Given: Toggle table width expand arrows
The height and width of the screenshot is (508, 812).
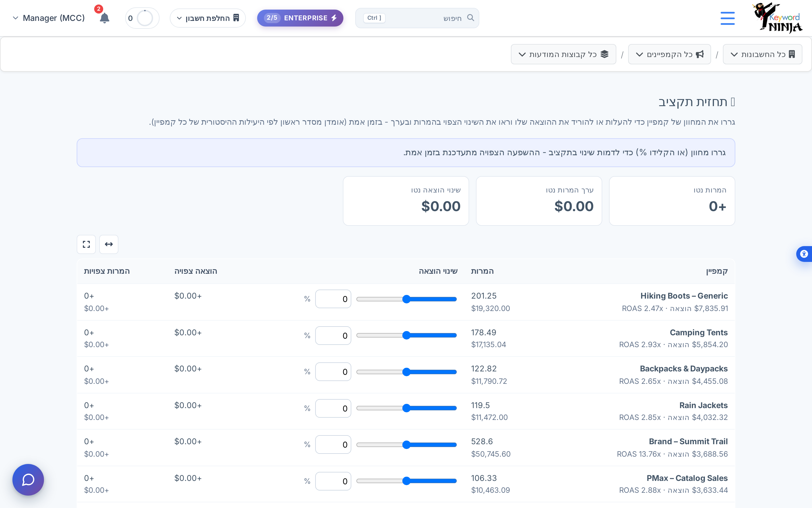Looking at the screenshot, I should (109, 244).
